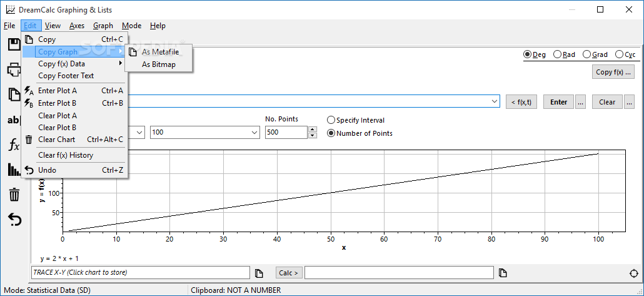Open the Mode menu

tap(132, 26)
